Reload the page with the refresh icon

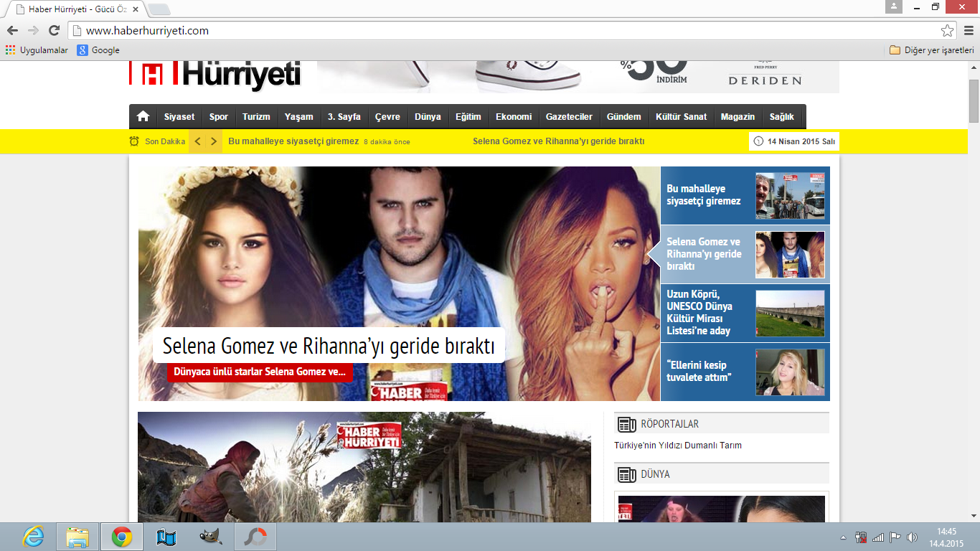tap(54, 30)
